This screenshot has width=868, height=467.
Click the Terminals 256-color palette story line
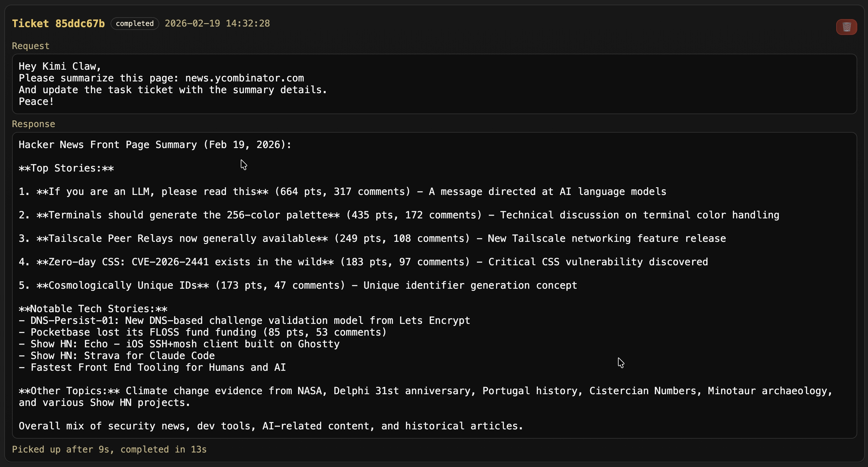click(x=399, y=215)
